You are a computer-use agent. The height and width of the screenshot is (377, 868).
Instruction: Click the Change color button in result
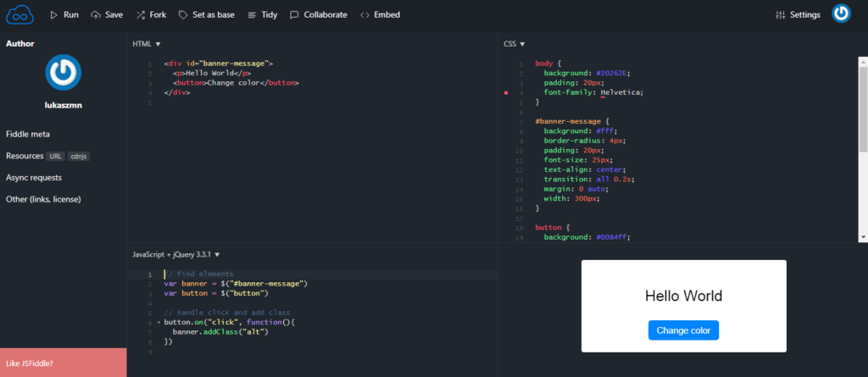[x=683, y=330]
